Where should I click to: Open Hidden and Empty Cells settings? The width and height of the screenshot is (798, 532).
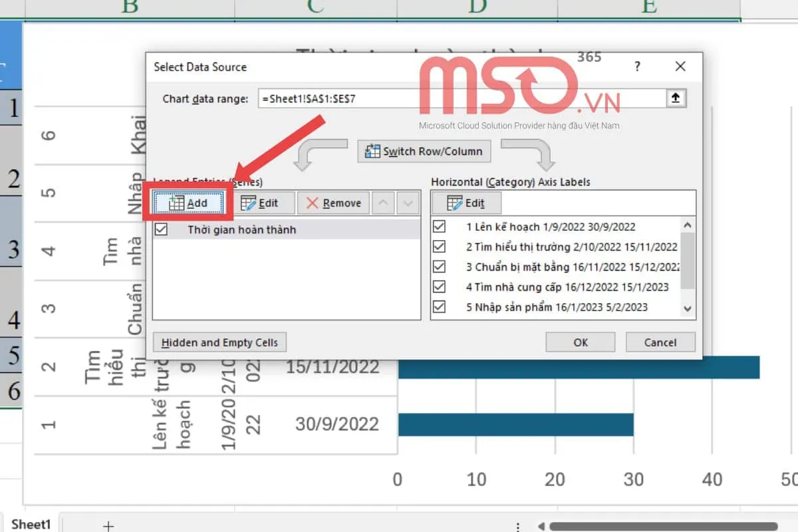pyautogui.click(x=219, y=342)
